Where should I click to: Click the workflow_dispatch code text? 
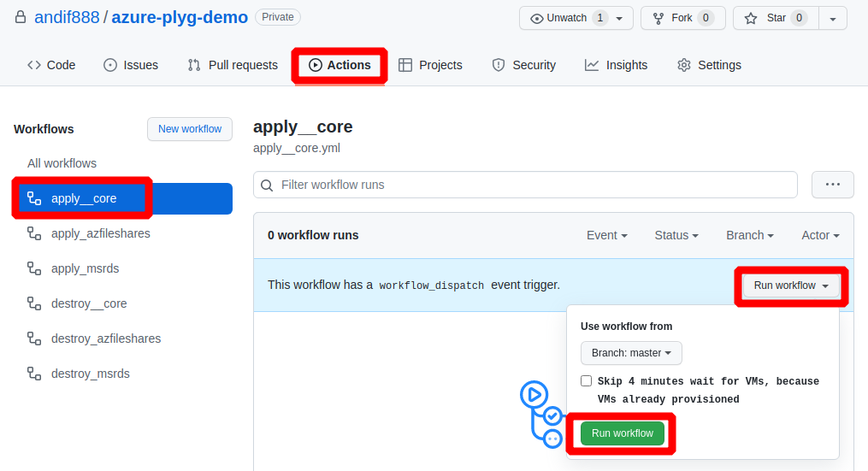(x=431, y=286)
